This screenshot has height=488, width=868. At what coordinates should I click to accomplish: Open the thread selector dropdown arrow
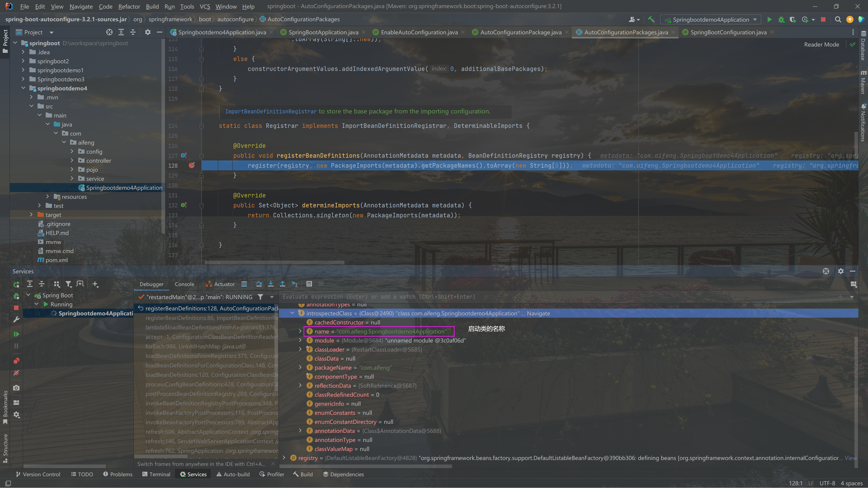(271, 297)
